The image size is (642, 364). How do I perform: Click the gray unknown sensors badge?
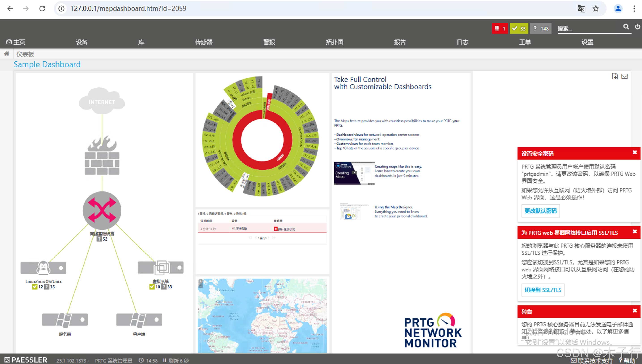(x=541, y=28)
